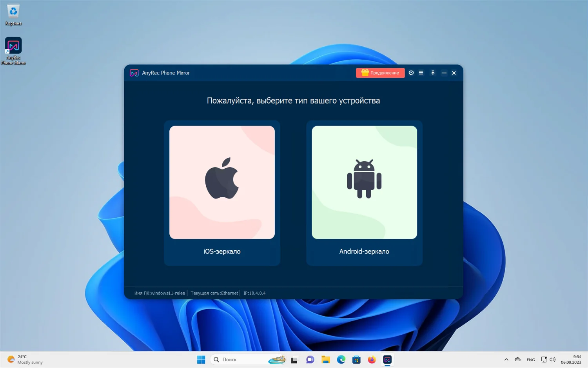Open the Windows Start menu
The image size is (588, 368).
pyautogui.click(x=201, y=359)
